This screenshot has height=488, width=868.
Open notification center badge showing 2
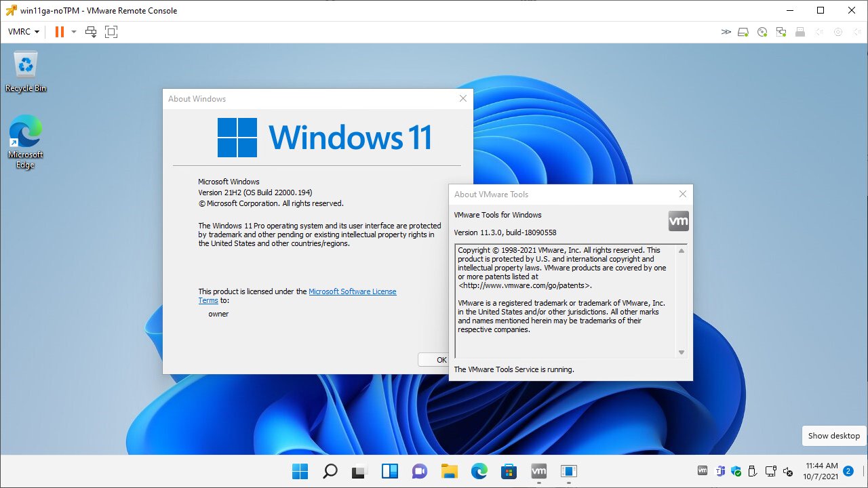848,471
